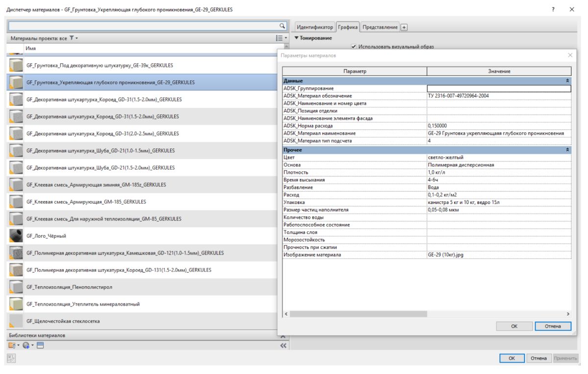
Task: Collapse the 'Тонирование' section
Action: tap(296, 38)
